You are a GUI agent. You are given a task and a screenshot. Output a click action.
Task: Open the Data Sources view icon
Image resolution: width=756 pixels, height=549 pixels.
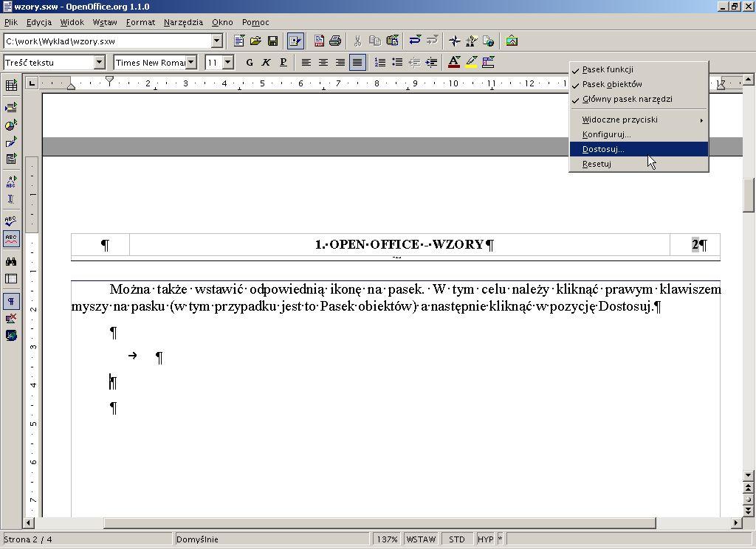click(x=11, y=279)
